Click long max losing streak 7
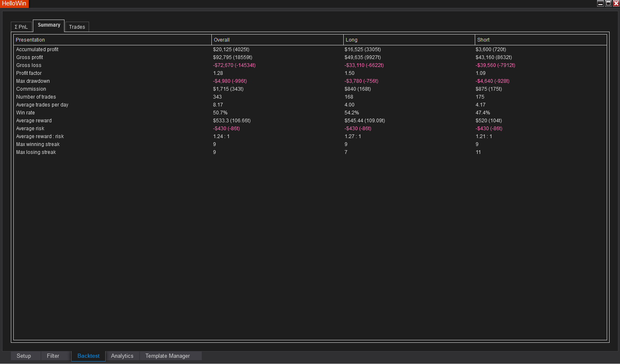Viewport: 620px width, 364px height. [346, 152]
